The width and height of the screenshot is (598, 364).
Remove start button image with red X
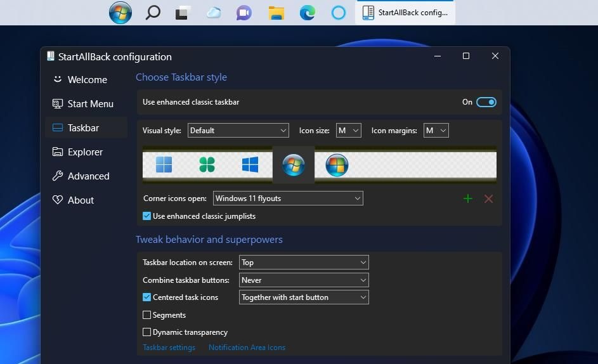tap(488, 198)
